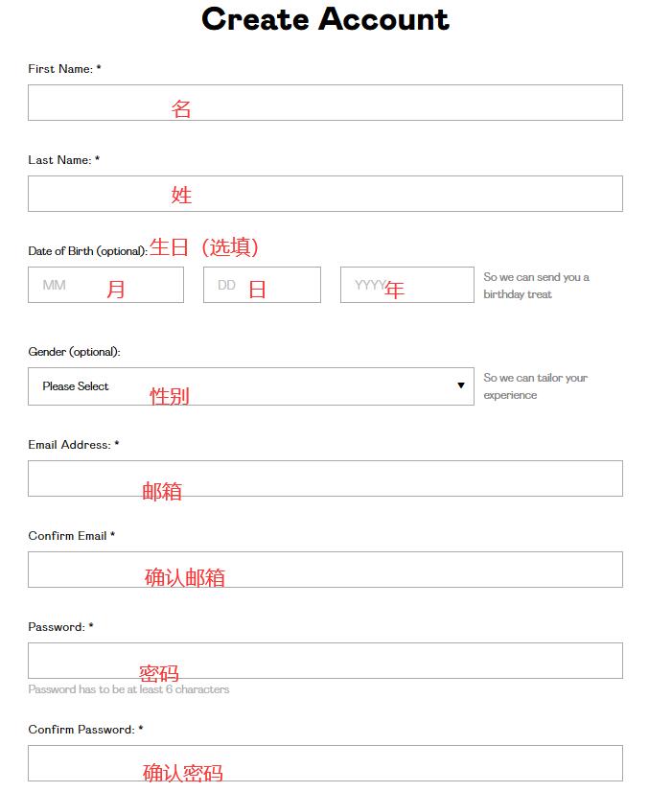
Task: Click into the Password field
Action: point(325,661)
